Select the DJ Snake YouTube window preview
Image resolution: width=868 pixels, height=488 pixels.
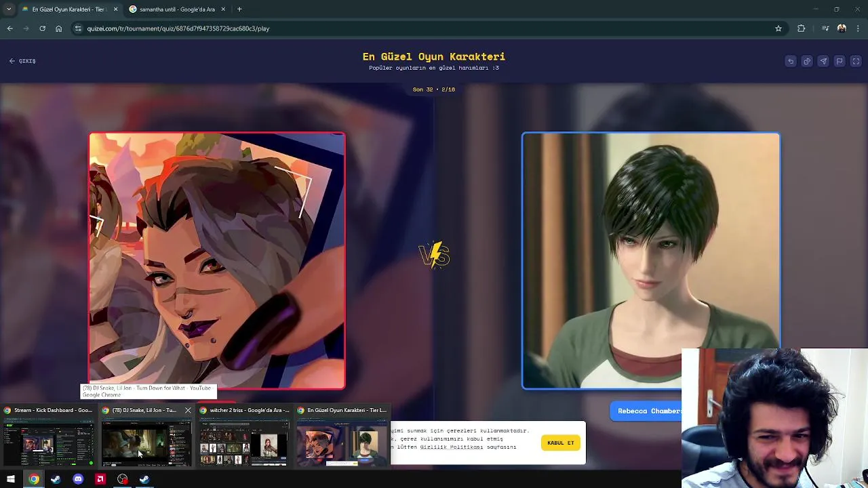[x=146, y=436]
